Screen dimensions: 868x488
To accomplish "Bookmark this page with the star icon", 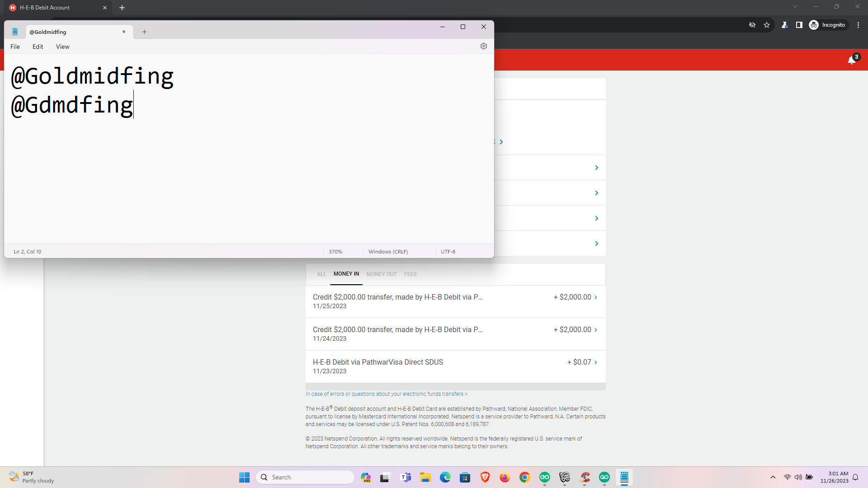I will (767, 25).
